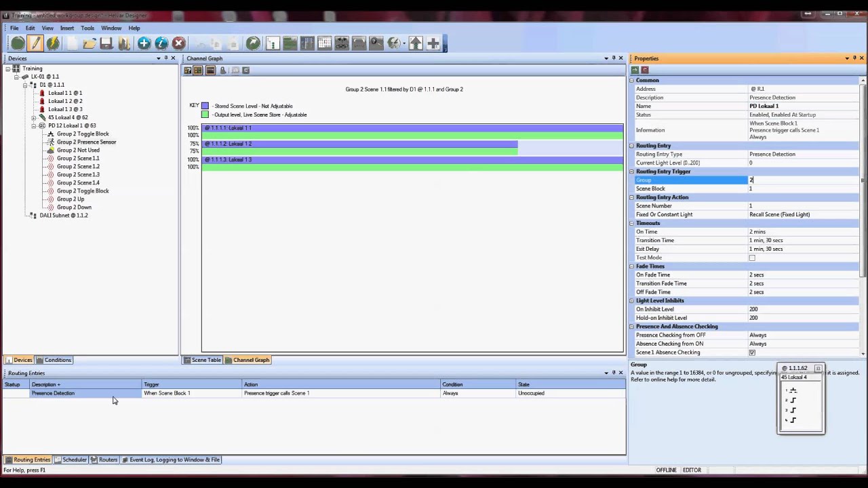Viewport: 868px width, 488px height.
Task: Select the Presence Detection routing entry row
Action: click(x=314, y=393)
